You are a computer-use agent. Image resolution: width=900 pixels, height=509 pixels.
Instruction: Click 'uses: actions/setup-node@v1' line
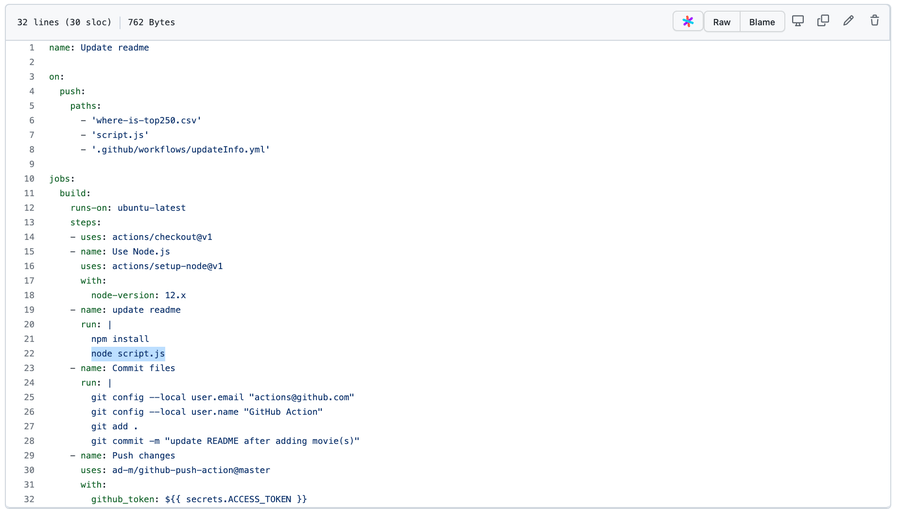click(x=152, y=266)
